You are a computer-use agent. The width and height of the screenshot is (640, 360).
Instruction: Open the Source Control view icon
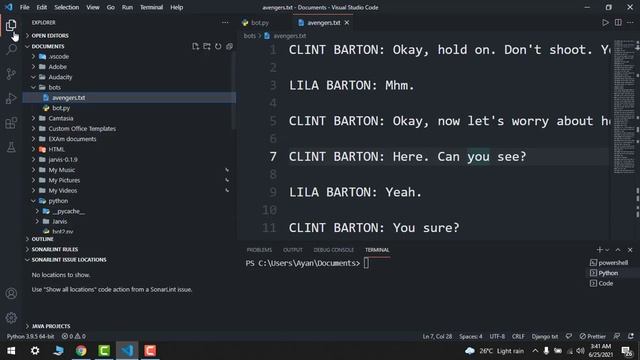point(11,74)
